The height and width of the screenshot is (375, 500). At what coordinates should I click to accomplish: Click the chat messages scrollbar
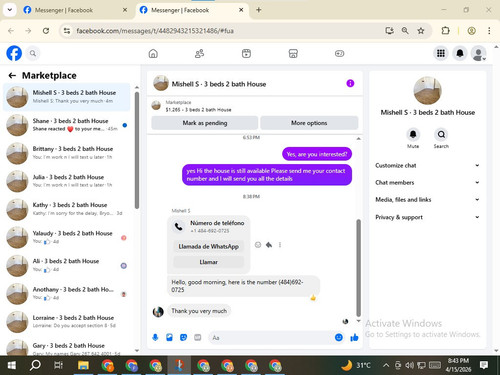tap(358, 268)
